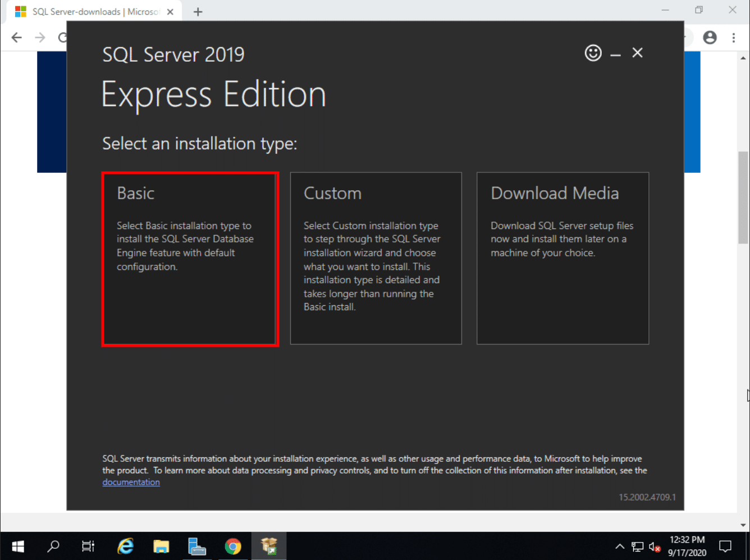Close the SQL Server installer window
This screenshot has height=560, width=750.
(x=637, y=53)
